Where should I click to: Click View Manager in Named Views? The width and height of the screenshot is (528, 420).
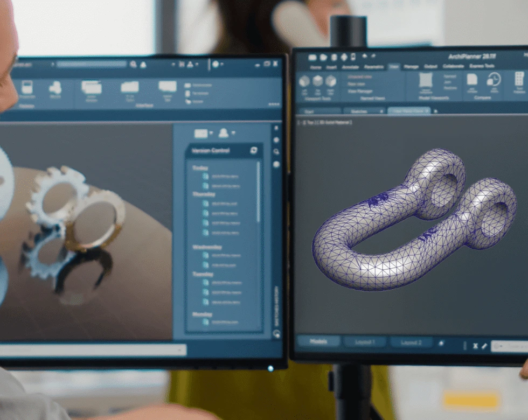[360, 92]
